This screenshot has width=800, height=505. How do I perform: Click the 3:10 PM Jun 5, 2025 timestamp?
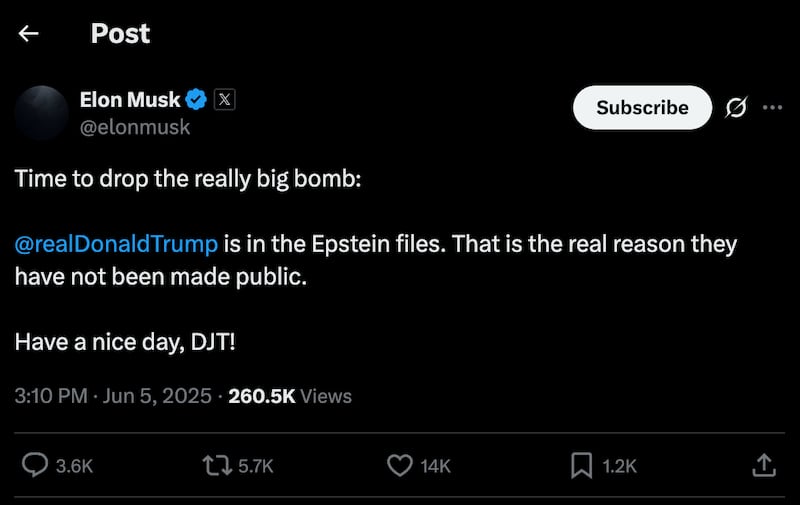click(x=113, y=396)
